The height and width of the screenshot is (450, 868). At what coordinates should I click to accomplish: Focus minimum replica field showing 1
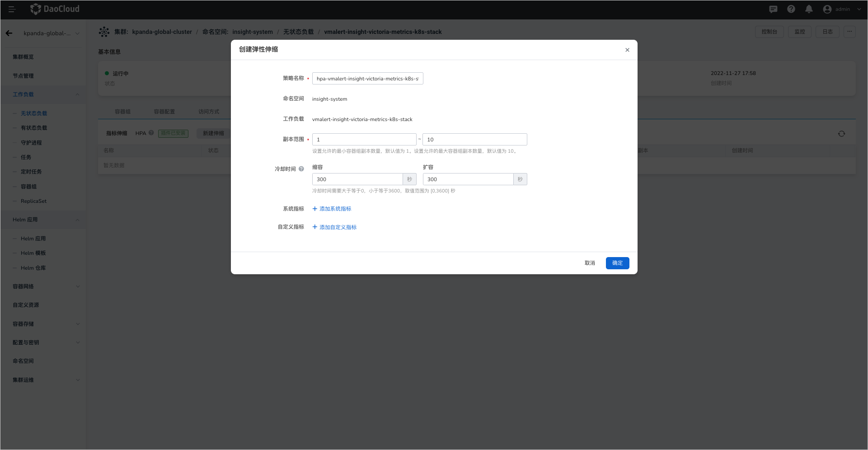(x=364, y=139)
